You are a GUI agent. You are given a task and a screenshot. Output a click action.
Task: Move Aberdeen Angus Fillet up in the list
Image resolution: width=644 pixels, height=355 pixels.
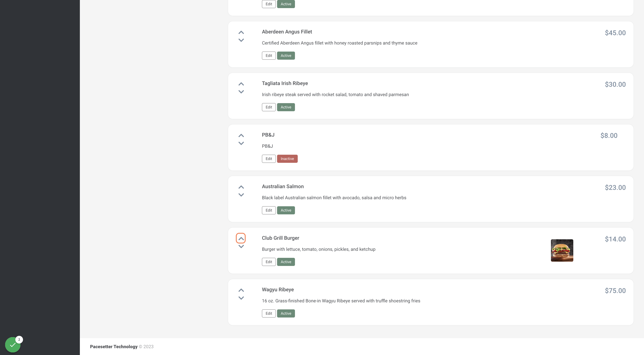241,33
